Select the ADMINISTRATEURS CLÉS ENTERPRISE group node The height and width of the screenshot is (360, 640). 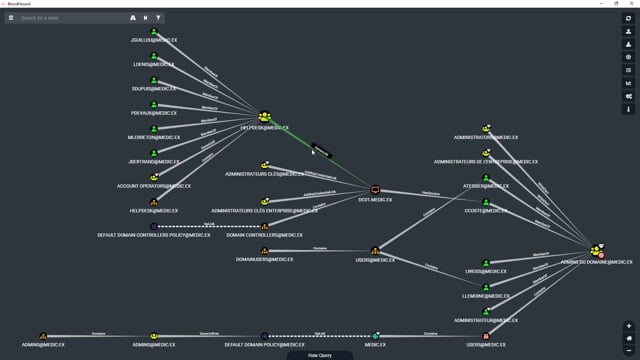click(264, 202)
